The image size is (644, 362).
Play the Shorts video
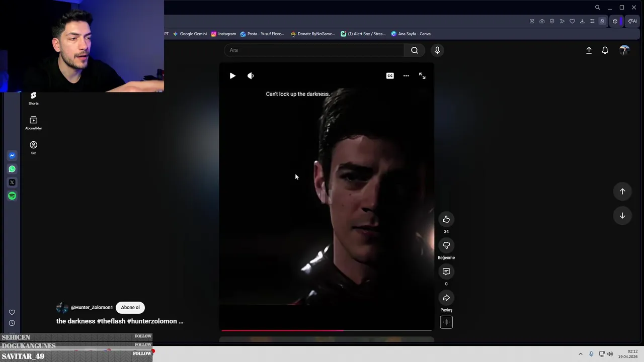232,76
